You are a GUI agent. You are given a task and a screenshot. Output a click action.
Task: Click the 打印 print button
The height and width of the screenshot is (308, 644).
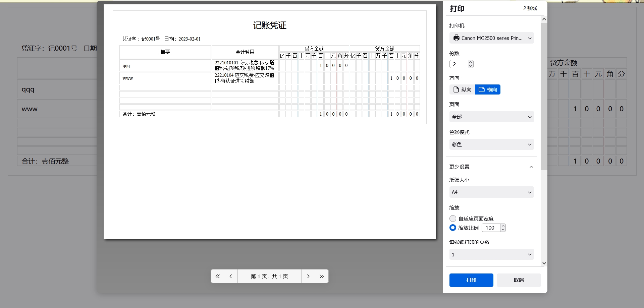click(x=471, y=280)
